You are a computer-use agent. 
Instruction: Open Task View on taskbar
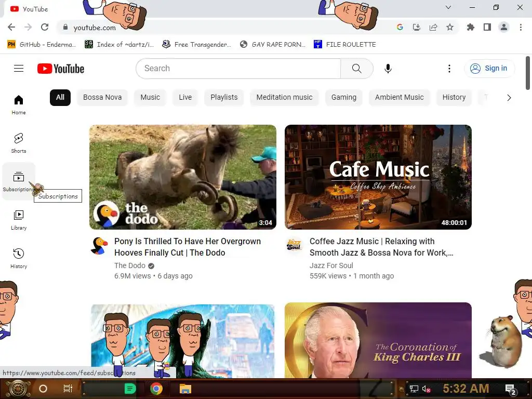pyautogui.click(x=68, y=389)
